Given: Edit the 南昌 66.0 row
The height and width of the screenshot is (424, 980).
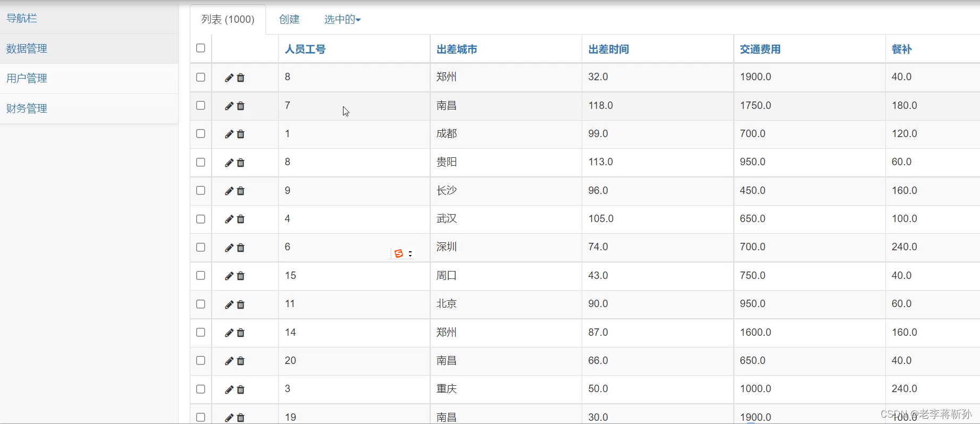Looking at the screenshot, I should [229, 361].
